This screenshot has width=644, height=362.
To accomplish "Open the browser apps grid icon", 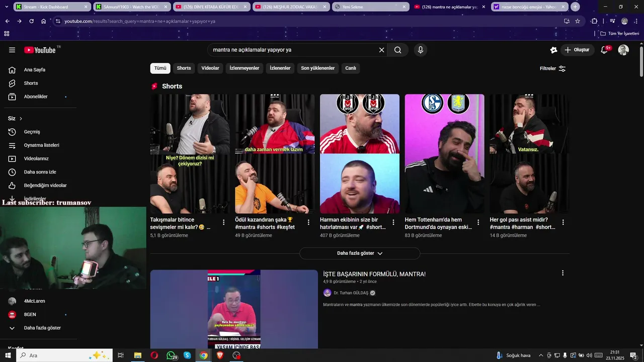I will (7, 34).
